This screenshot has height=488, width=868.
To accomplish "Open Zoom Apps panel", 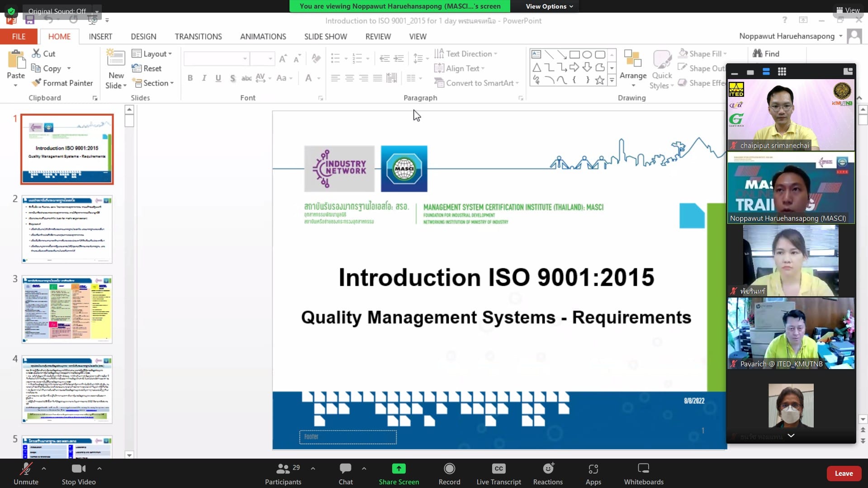I will pyautogui.click(x=593, y=474).
